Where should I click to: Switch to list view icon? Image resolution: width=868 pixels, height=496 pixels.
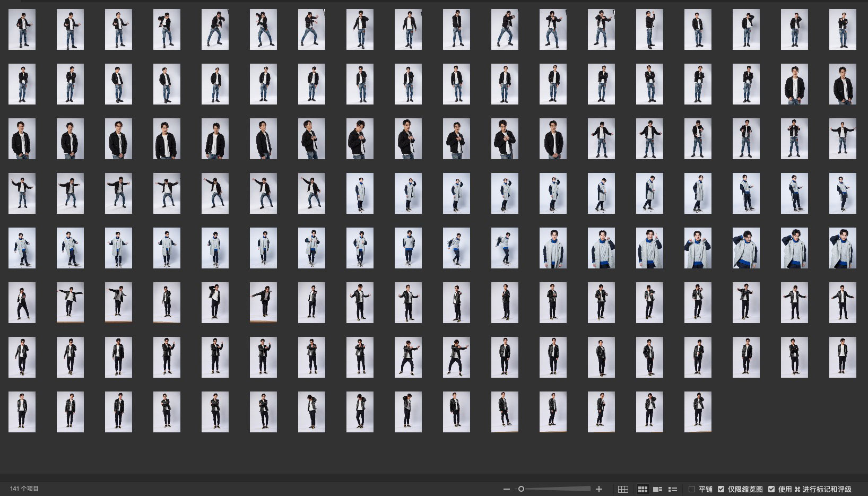pos(673,489)
